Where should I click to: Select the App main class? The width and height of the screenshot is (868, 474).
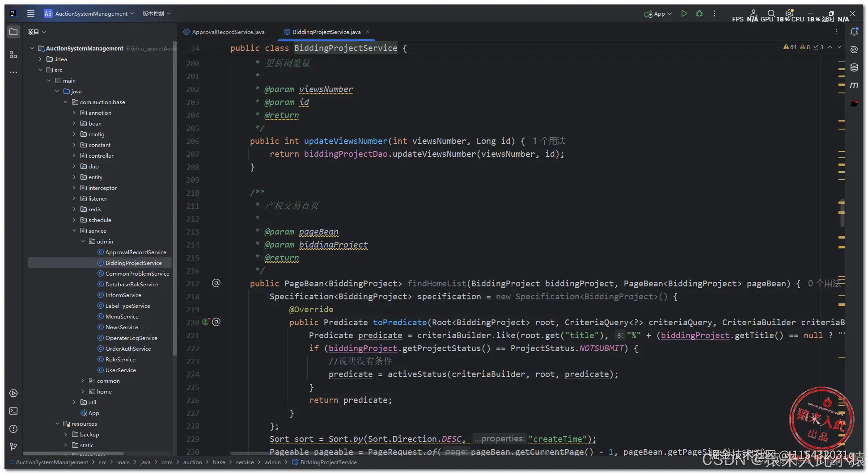[90, 413]
